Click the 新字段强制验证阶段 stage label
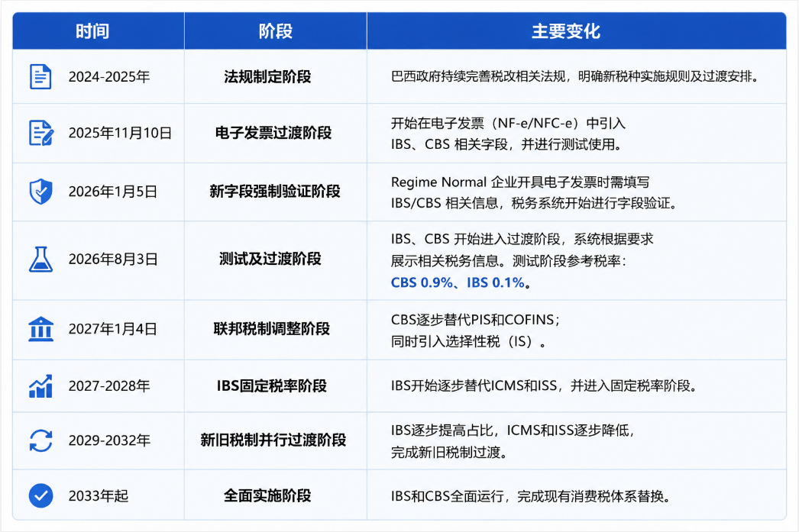Image resolution: width=799 pixels, height=532 pixels. [x=275, y=192]
